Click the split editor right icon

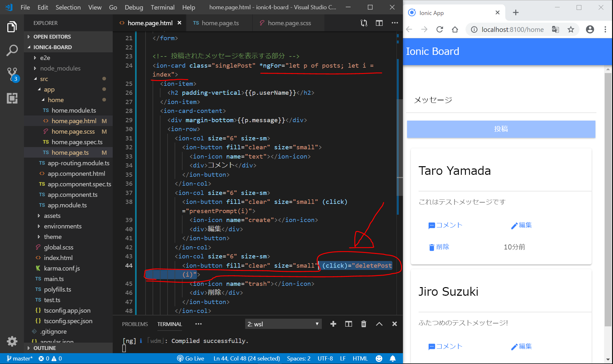coord(379,23)
